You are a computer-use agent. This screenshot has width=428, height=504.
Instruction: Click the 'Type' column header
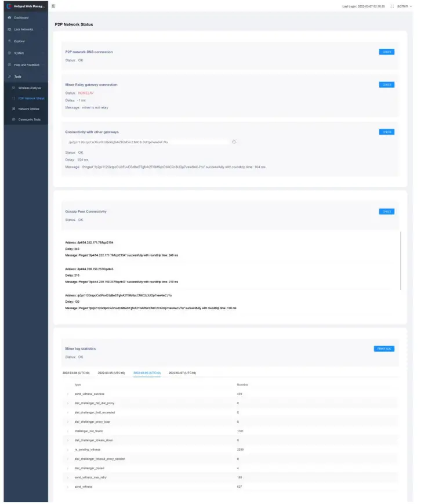[x=78, y=385]
